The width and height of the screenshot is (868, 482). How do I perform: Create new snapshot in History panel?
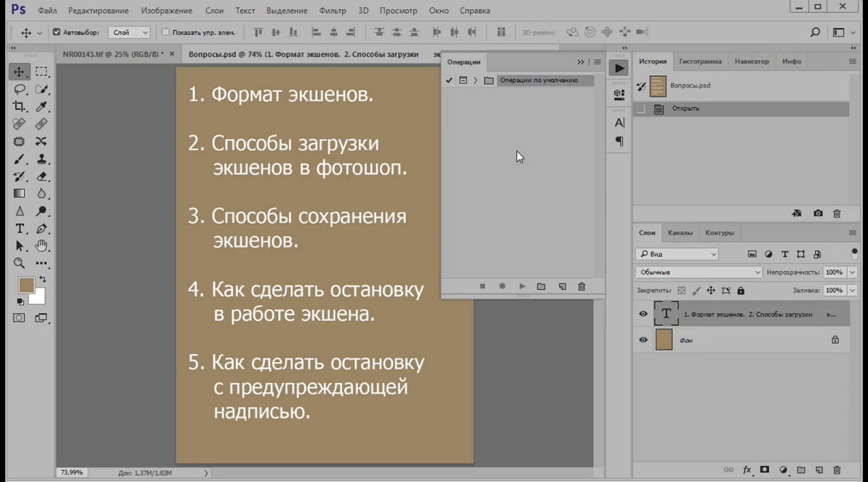point(817,214)
